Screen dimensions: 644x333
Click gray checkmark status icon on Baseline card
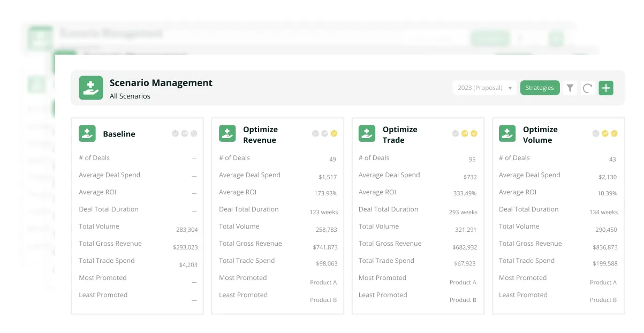pyautogui.click(x=175, y=133)
